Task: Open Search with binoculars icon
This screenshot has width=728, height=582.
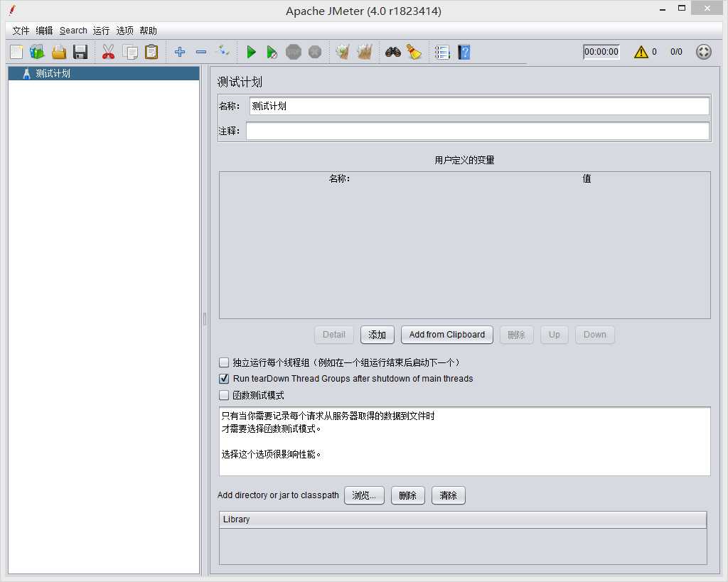Action: pos(392,52)
